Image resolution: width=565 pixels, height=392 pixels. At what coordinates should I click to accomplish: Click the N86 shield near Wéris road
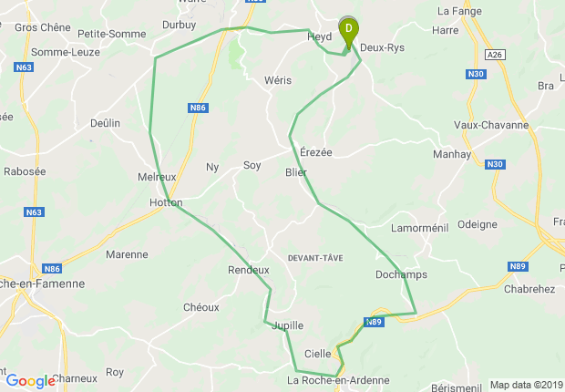coord(198,108)
